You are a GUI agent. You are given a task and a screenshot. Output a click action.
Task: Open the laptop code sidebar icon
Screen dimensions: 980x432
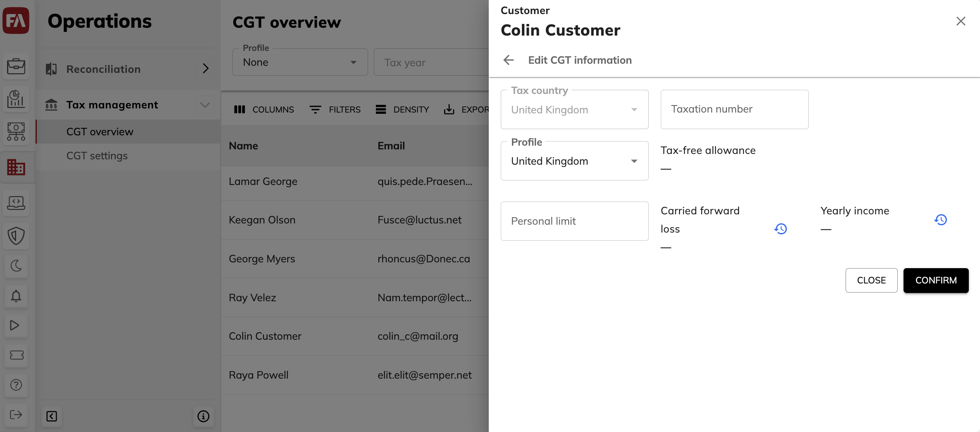coord(16,203)
